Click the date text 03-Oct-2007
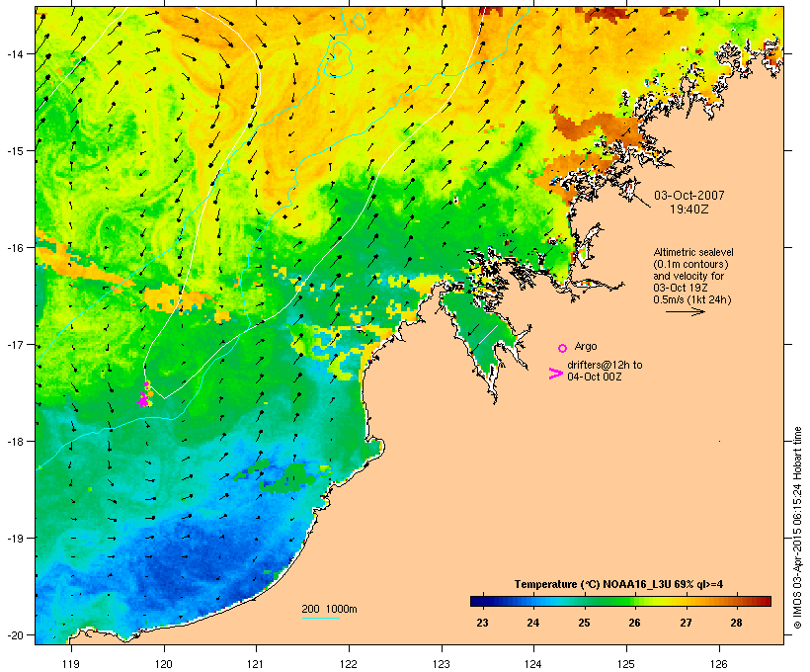Screen dimensions: 810x672 tap(689, 196)
